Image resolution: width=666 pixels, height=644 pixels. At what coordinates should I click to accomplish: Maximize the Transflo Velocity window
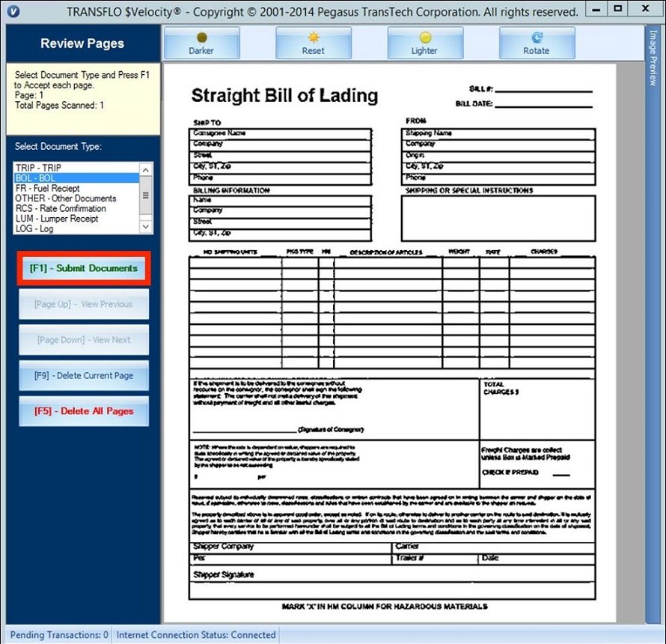[x=618, y=8]
